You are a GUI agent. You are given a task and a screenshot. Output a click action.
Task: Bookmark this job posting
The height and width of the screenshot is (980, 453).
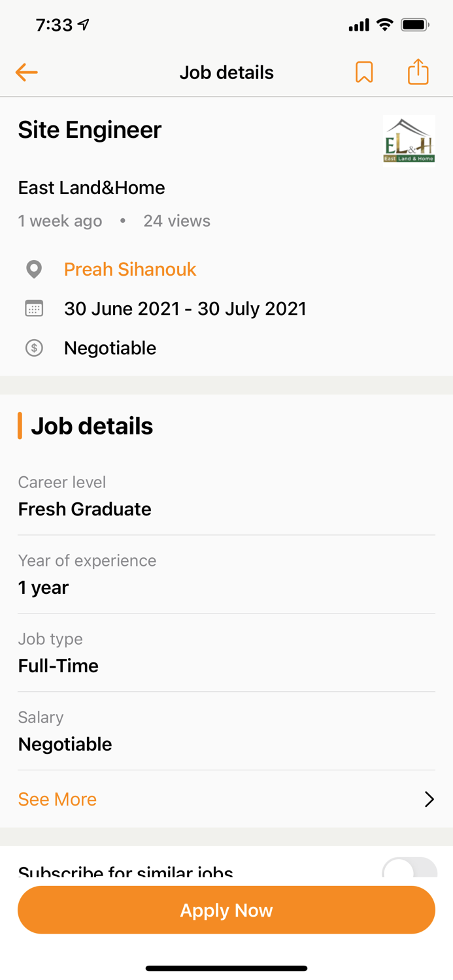point(365,72)
